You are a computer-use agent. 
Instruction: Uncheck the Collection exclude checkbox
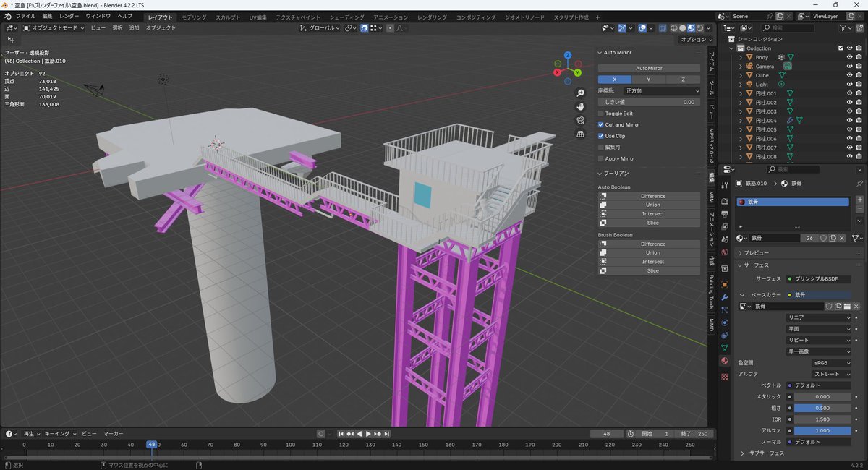(x=841, y=48)
